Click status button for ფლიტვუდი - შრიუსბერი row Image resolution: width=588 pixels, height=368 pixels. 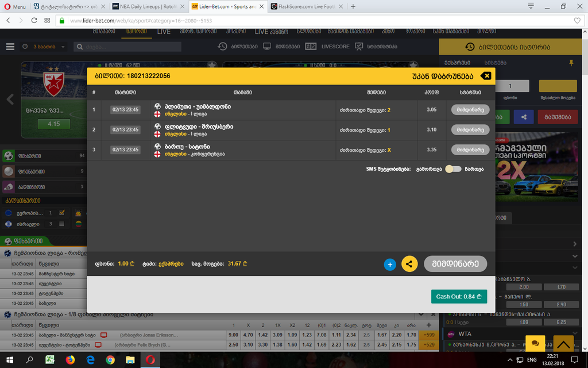[x=470, y=129]
